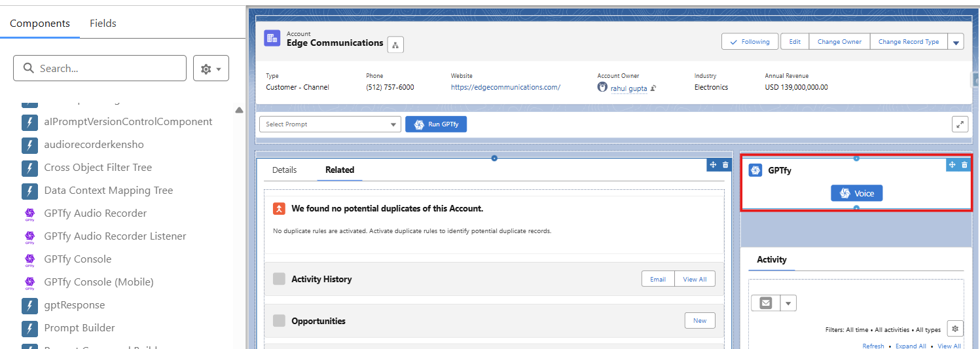980x349 pixels.
Task: Switch to the Related tab
Action: click(340, 170)
